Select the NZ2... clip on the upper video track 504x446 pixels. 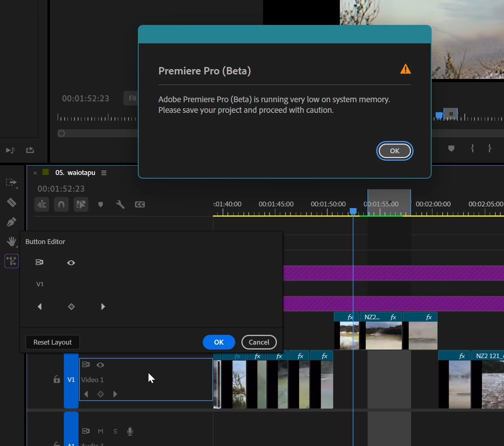point(380,331)
